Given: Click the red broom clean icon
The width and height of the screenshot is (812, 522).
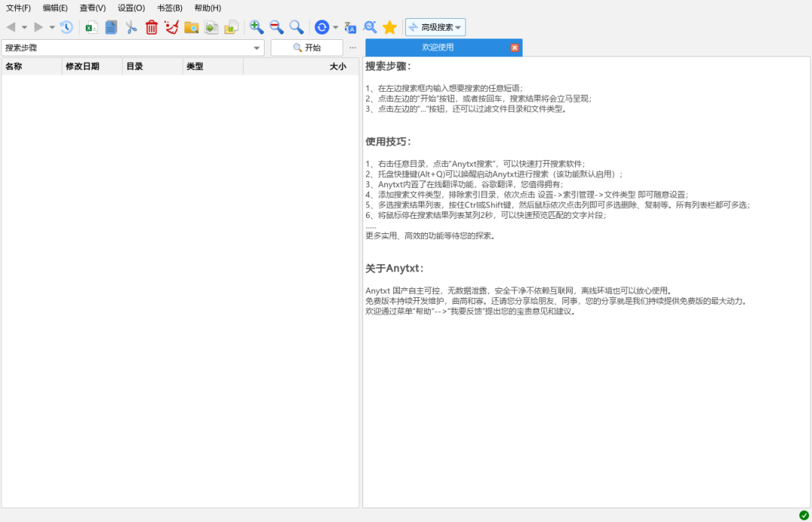Looking at the screenshot, I should [x=171, y=27].
